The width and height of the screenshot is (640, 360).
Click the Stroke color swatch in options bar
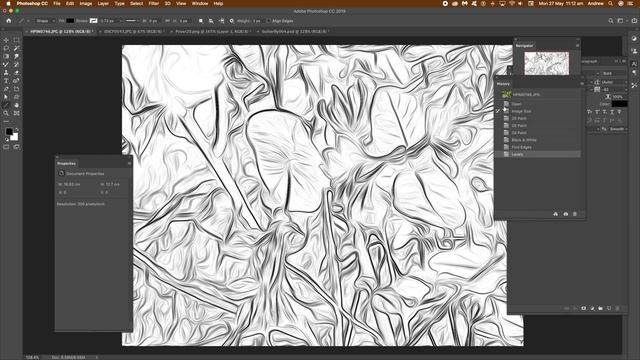coord(93,21)
